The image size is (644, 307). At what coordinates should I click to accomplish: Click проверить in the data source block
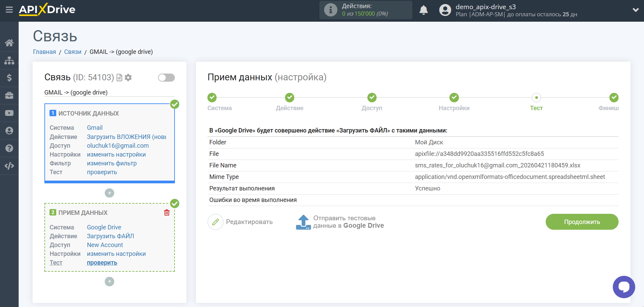pyautogui.click(x=102, y=172)
